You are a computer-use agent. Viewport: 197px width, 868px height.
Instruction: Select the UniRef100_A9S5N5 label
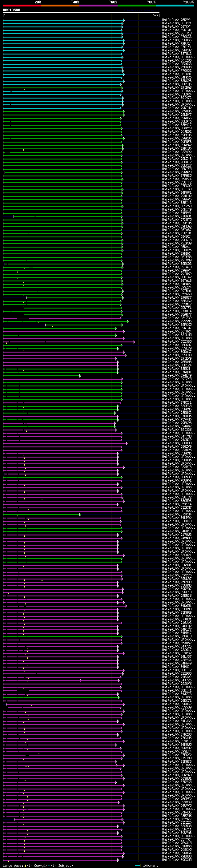[176, 321]
